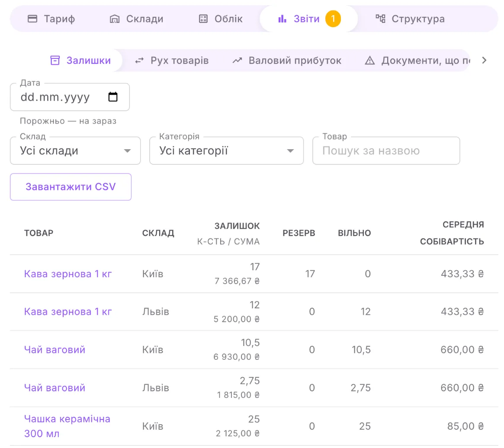This screenshot has width=504, height=448.
Task: Click the 2 125,00 ₴ sum value
Action: (238, 434)
